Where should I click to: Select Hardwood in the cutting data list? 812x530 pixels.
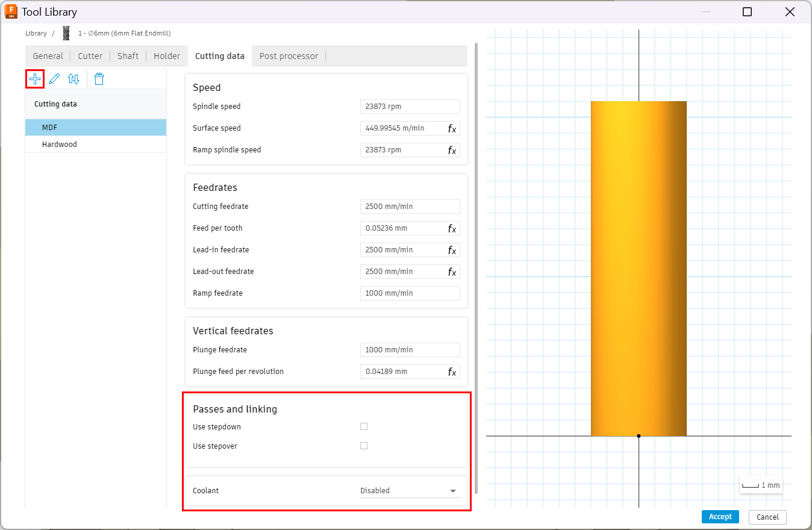point(60,145)
